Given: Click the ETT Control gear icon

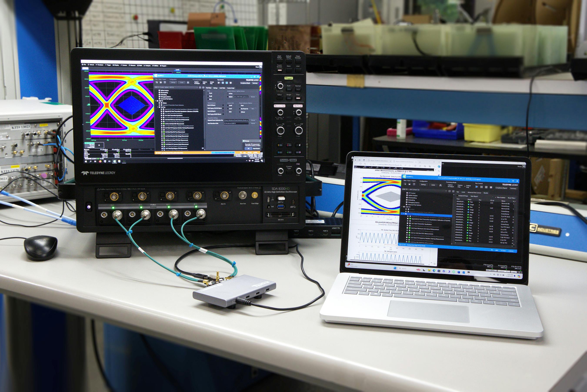Looking at the screenshot, I should click(x=407, y=193).
